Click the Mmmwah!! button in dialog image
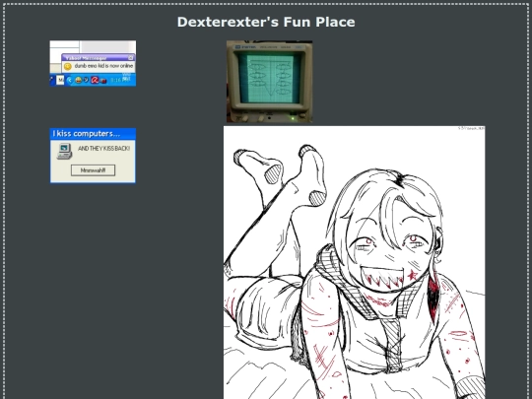Image resolution: width=532 pixels, height=399 pixels. [93, 170]
